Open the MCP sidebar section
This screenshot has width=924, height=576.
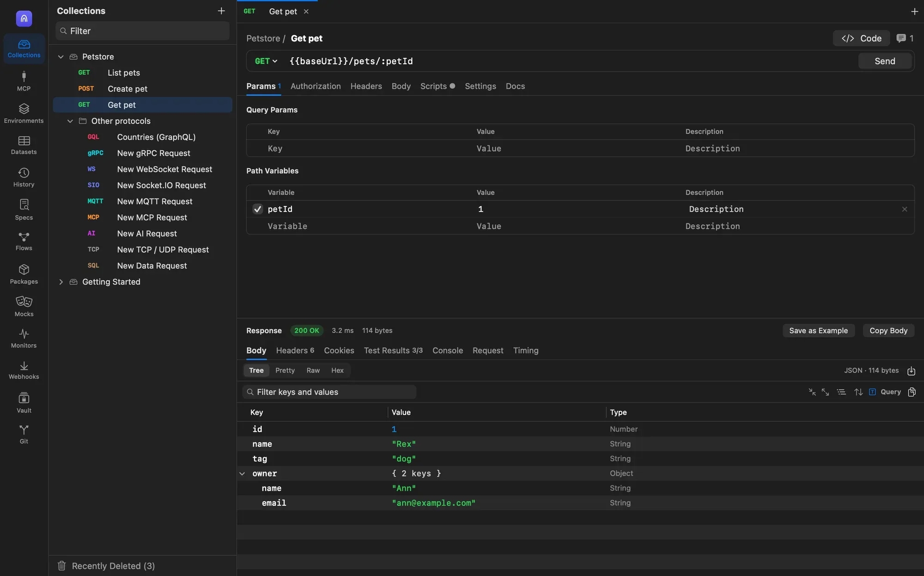tap(24, 81)
